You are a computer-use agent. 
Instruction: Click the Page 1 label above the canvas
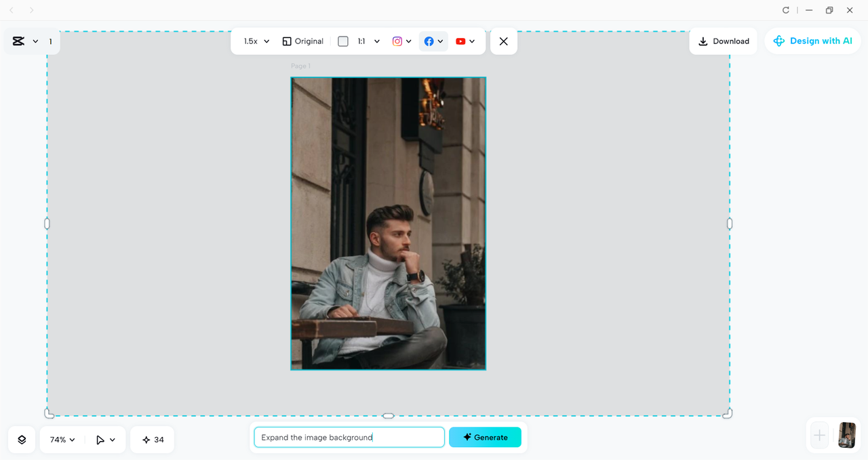click(300, 66)
